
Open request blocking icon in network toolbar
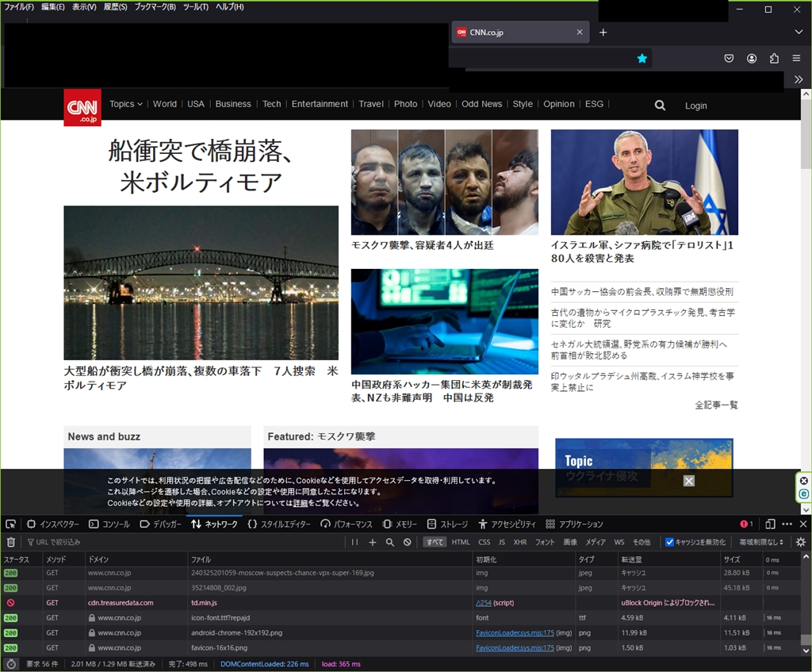tap(407, 543)
